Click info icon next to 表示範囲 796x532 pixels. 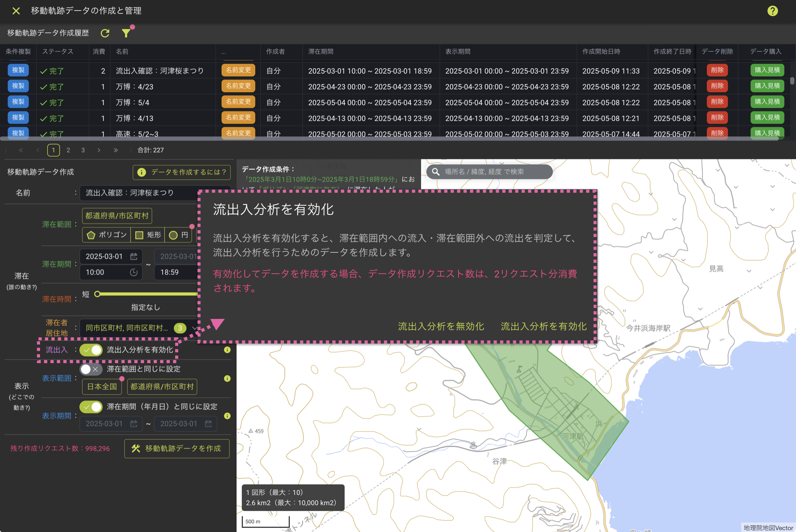coord(227,378)
